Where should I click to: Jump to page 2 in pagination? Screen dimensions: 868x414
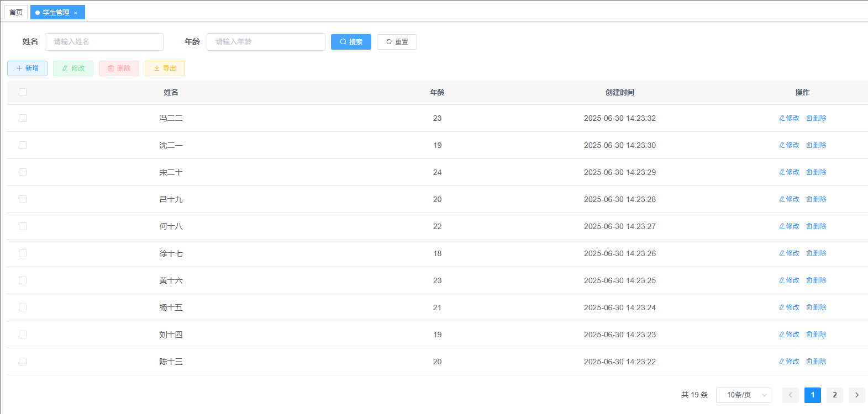point(834,395)
